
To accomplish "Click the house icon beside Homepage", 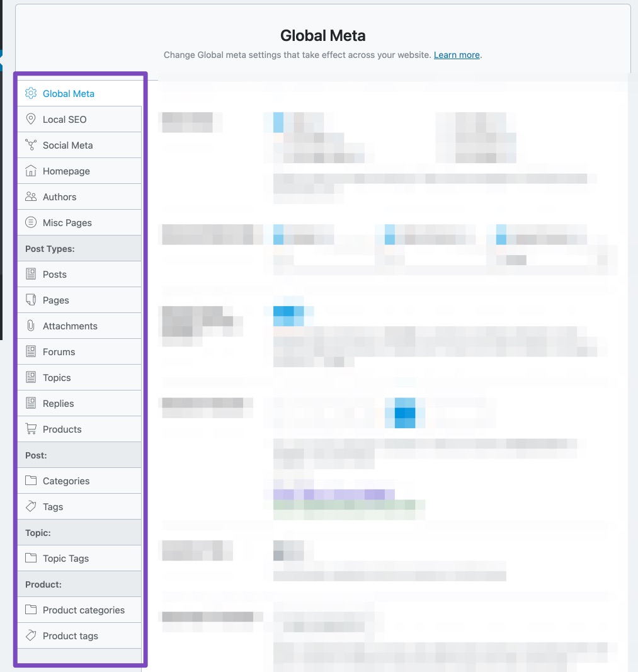I will [x=30, y=170].
